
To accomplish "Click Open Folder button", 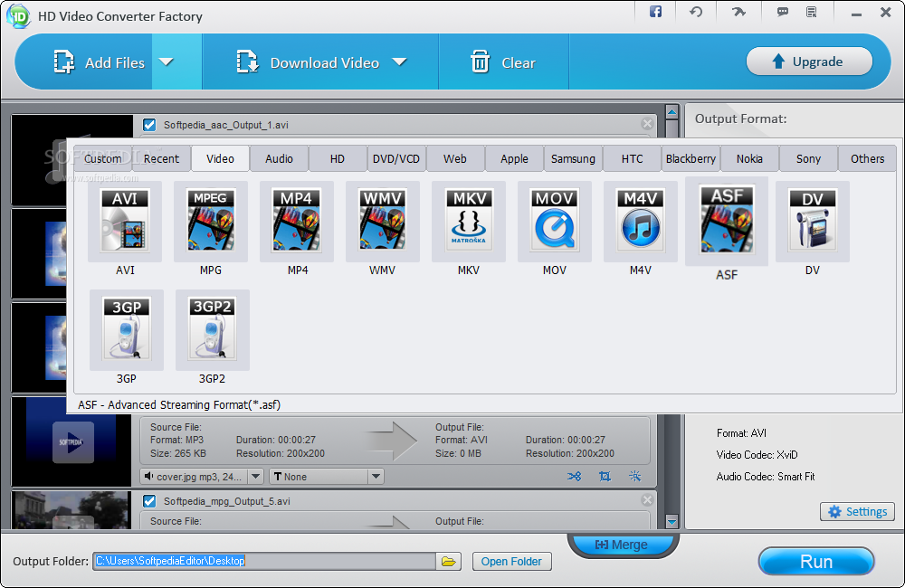I will (512, 562).
